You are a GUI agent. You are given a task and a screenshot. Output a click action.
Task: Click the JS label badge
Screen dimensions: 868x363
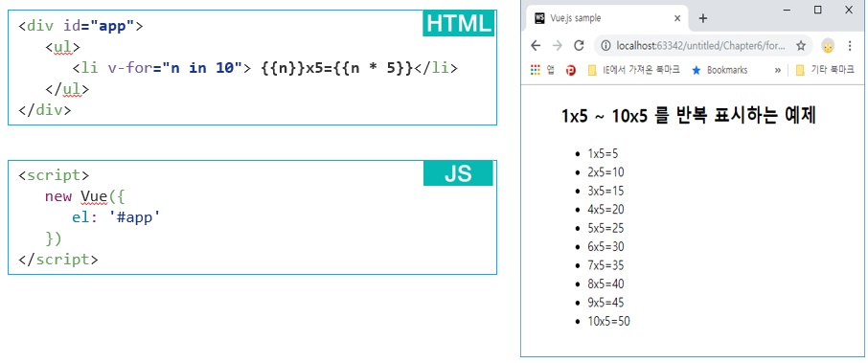458,173
